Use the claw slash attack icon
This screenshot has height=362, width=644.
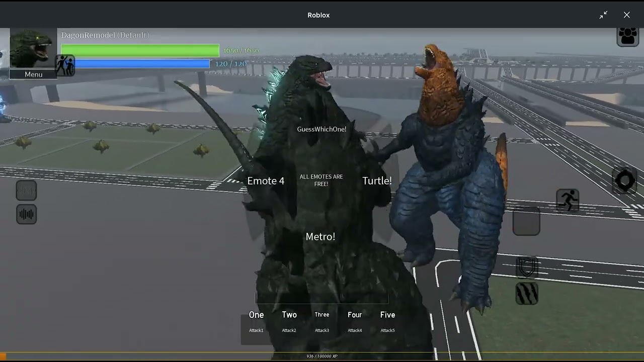tap(527, 293)
